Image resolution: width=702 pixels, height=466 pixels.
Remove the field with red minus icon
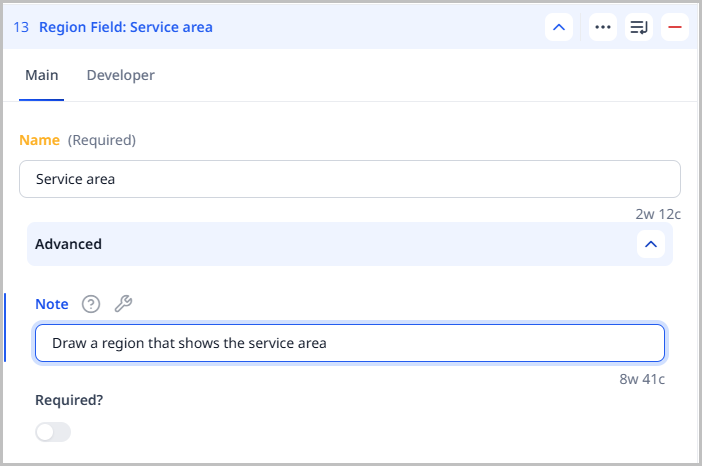coord(675,27)
